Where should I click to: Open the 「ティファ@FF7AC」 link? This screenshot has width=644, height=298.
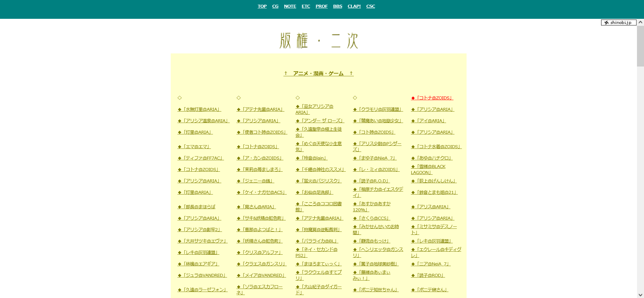point(201,158)
